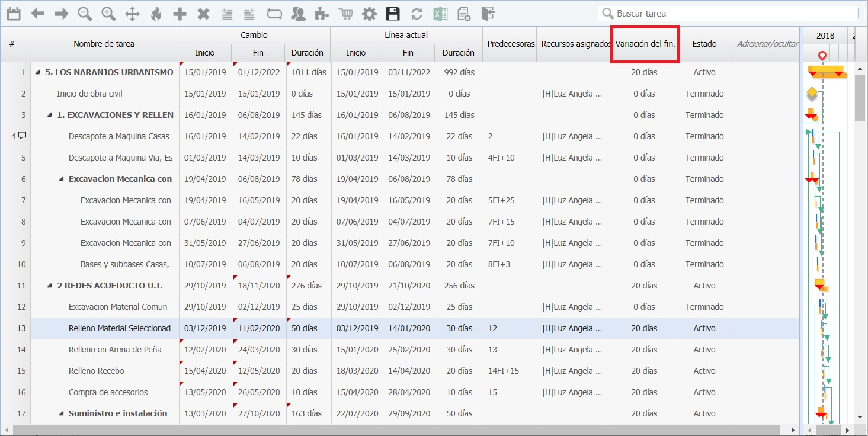Image resolution: width=868 pixels, height=436 pixels.
Task: Click Cambio Fin date 18/11/2020
Action: pos(259,286)
